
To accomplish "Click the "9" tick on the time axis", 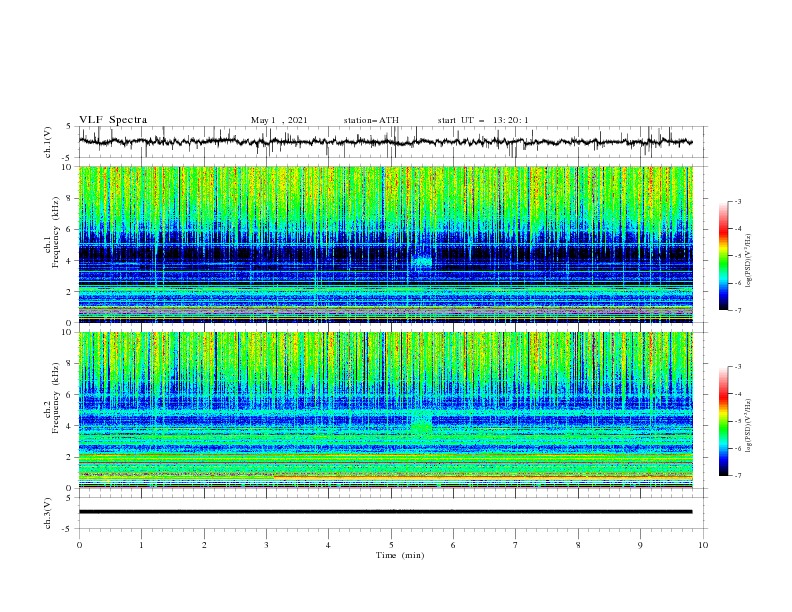I will (x=640, y=545).
